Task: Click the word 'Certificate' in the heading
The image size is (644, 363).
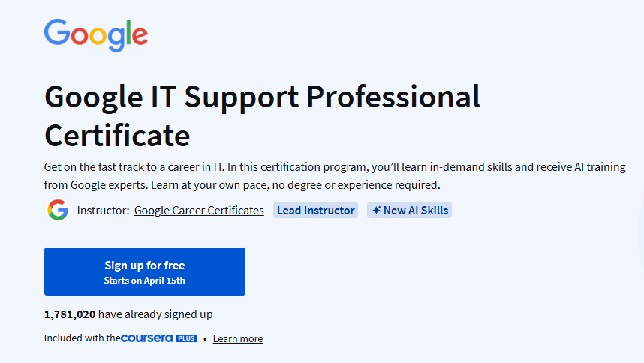Action: [x=117, y=136]
